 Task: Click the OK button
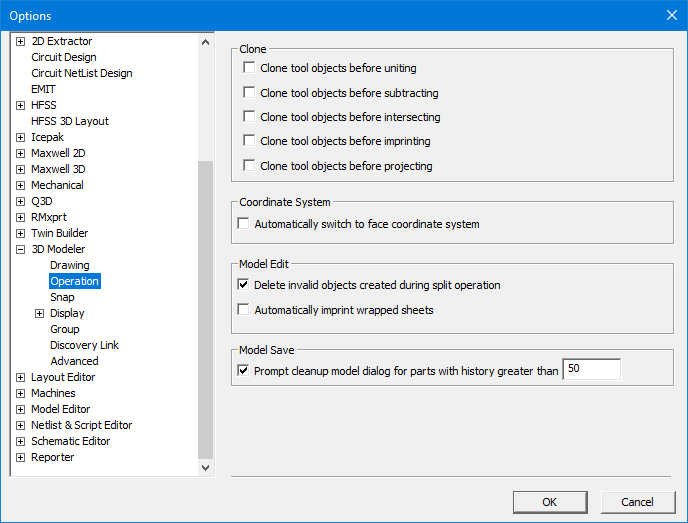(x=550, y=502)
